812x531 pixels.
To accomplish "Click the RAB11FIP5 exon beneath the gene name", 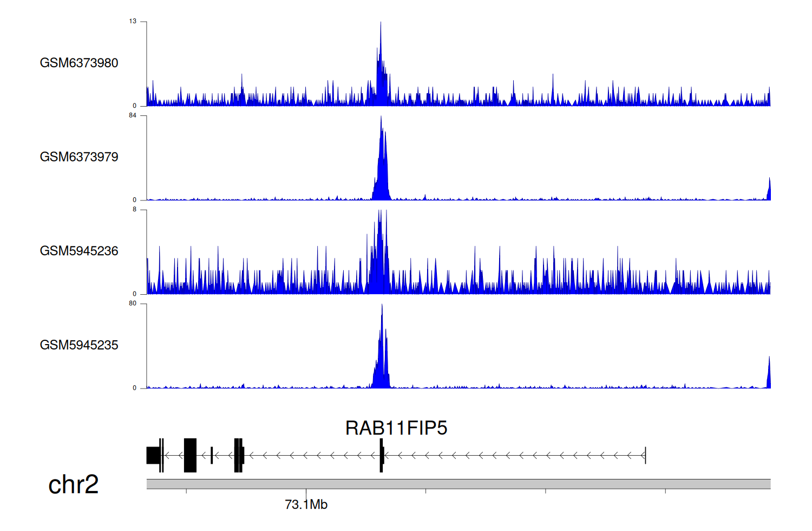I will click(x=382, y=456).
